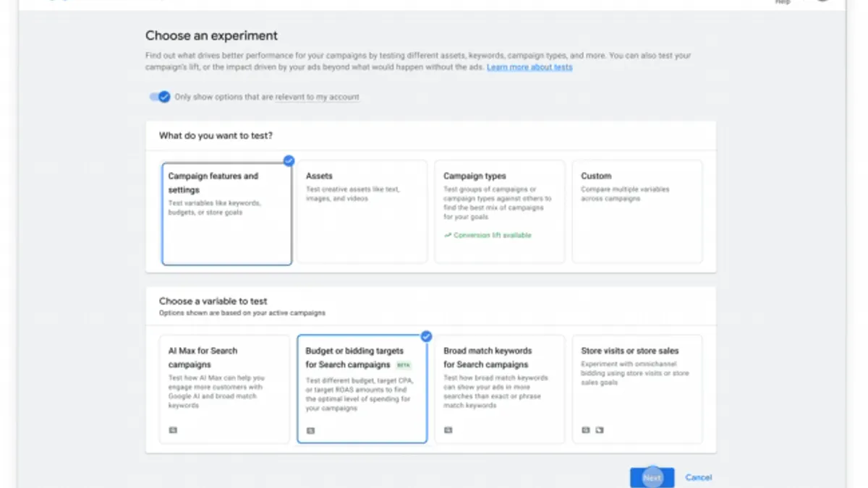This screenshot has width=868, height=488.
Task: Click campaign type icon in Broad match card
Action: pyautogui.click(x=448, y=430)
